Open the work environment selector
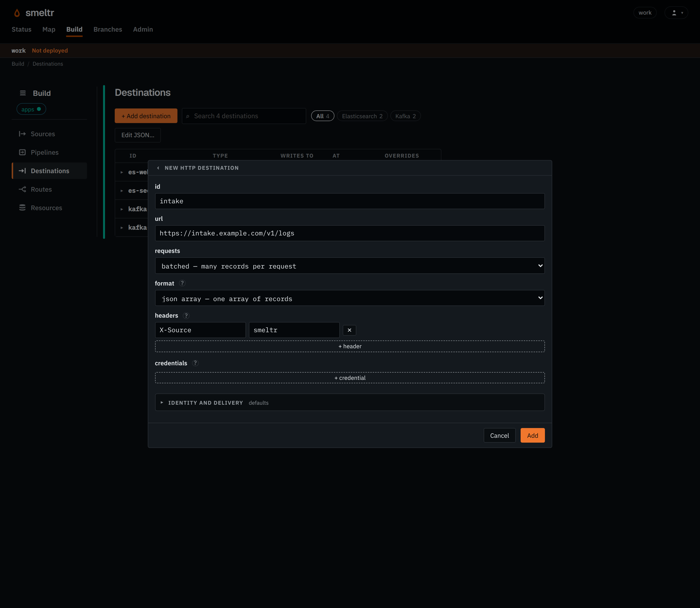The width and height of the screenshot is (700, 608). click(645, 13)
